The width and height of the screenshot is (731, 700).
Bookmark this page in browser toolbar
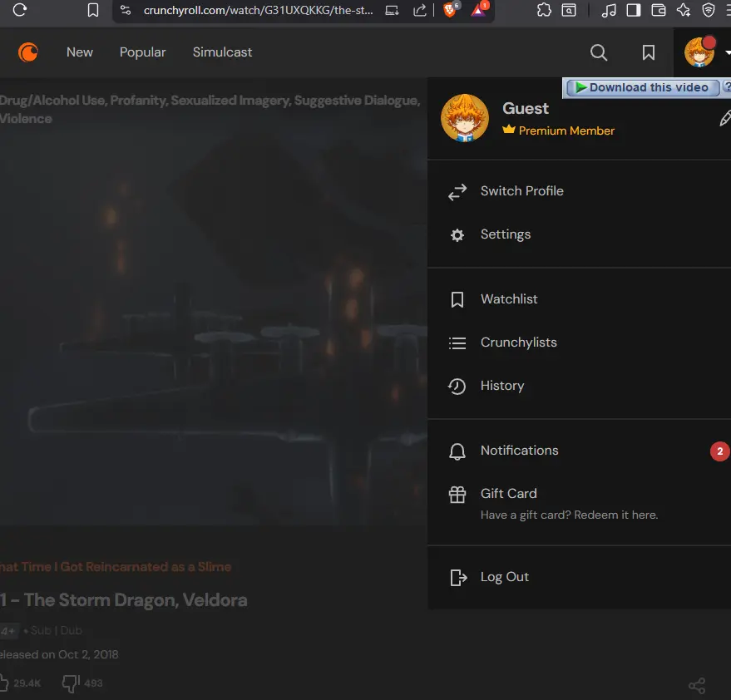coord(93,10)
